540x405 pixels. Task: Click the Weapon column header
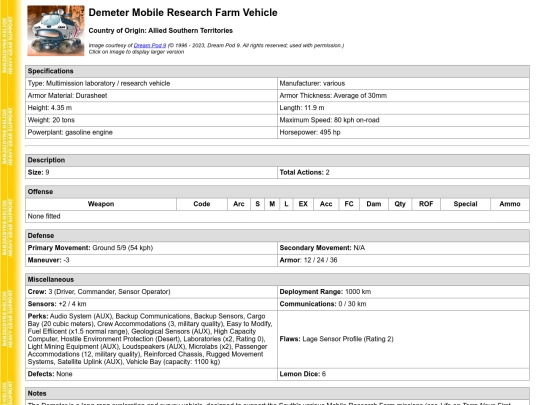click(101, 204)
